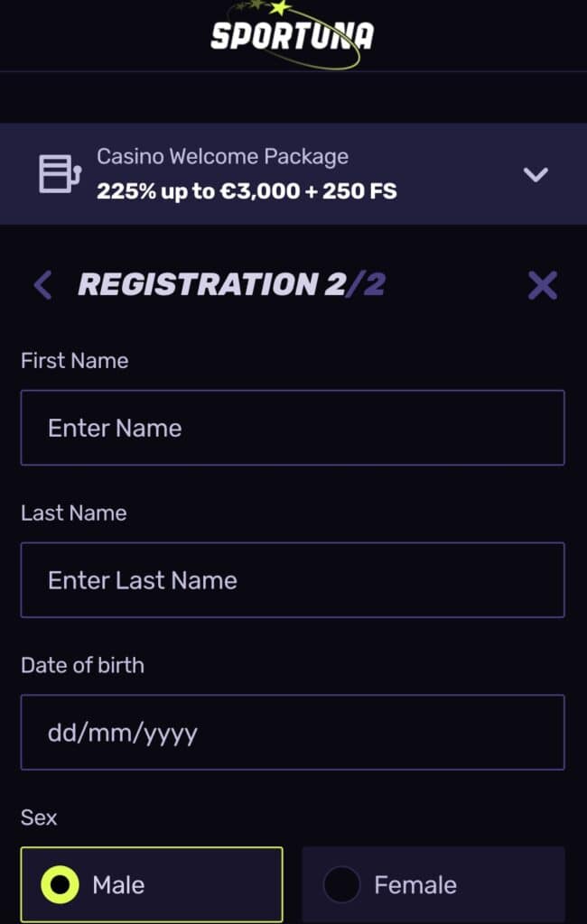The height and width of the screenshot is (924, 587).
Task: Expand the Casino Welcome Package chevron
Action: pos(536,174)
